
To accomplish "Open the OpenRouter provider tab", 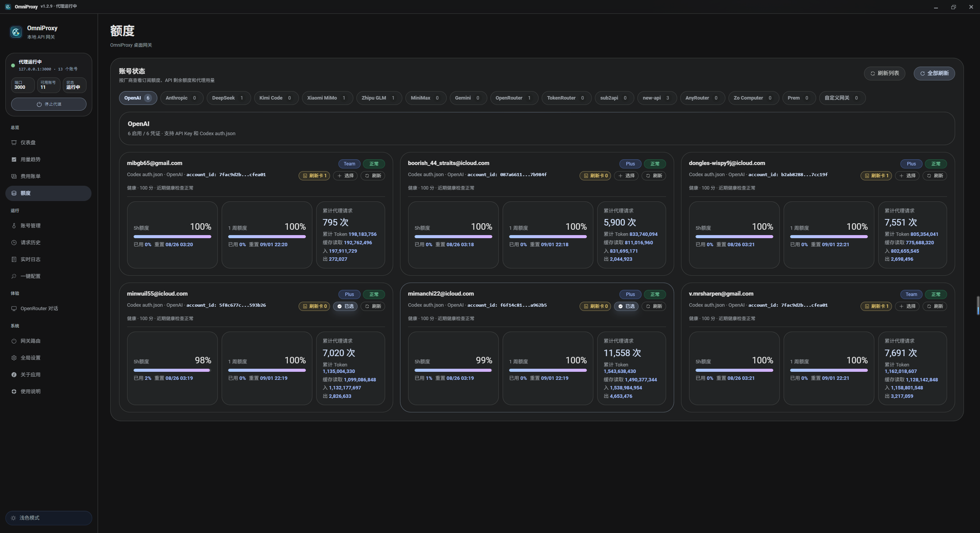I will click(514, 98).
